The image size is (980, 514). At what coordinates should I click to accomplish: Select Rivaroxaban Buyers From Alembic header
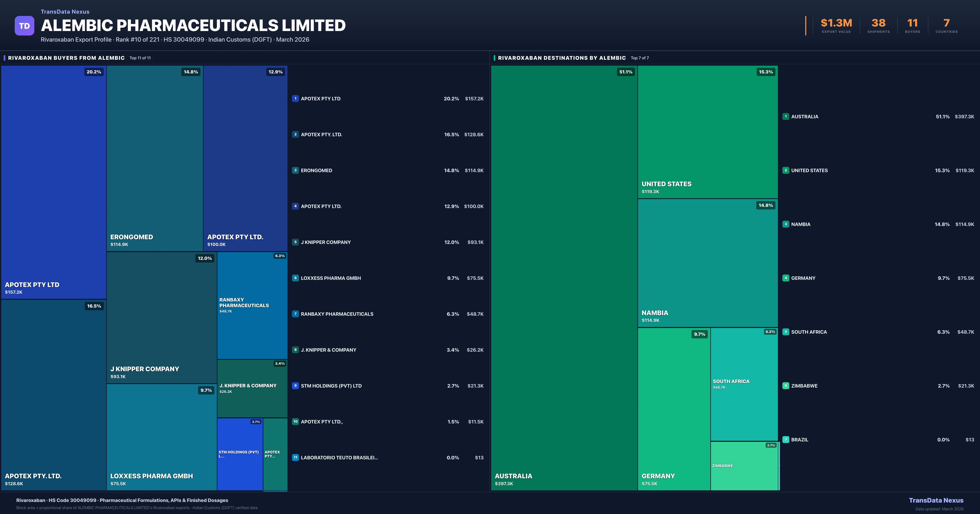pyautogui.click(x=66, y=58)
